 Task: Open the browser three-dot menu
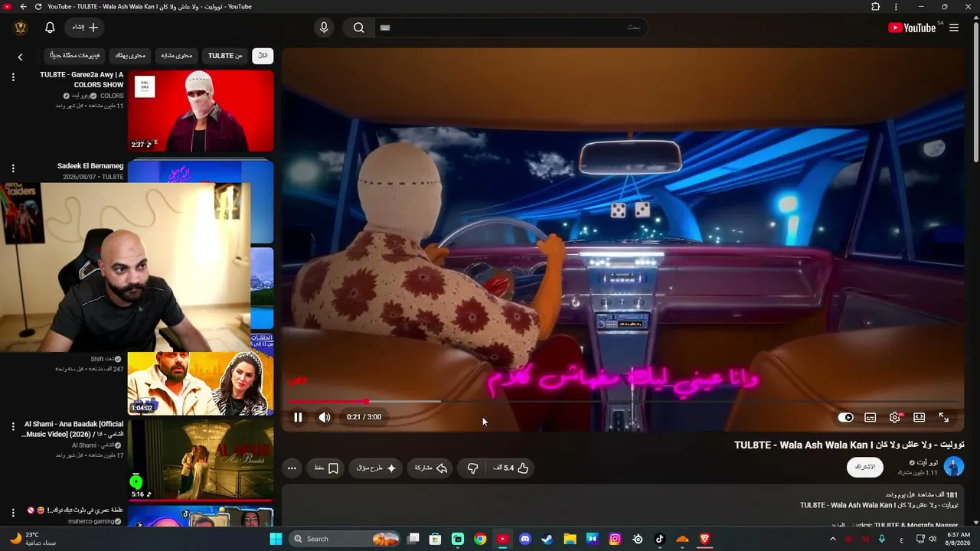896,7
